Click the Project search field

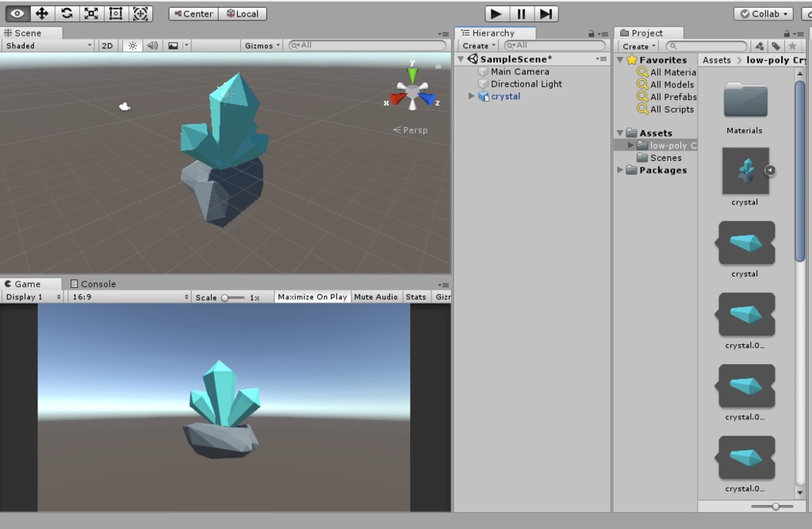click(x=707, y=46)
